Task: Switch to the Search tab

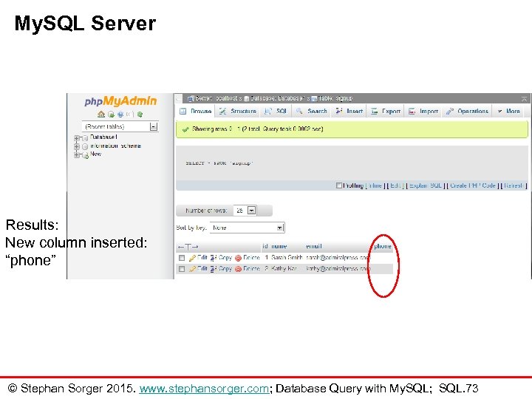Action: pos(312,111)
